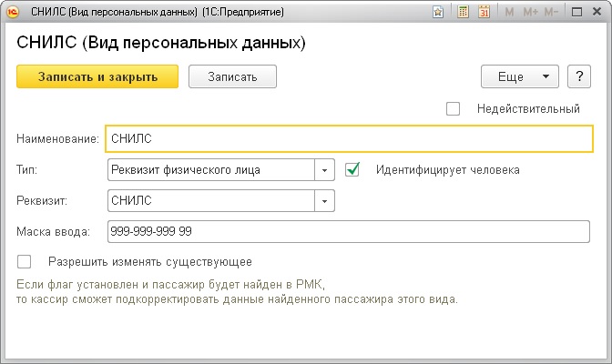Close the СНИЛС window
Screen dimensions: 612x364
pyautogui.click(x=597, y=13)
